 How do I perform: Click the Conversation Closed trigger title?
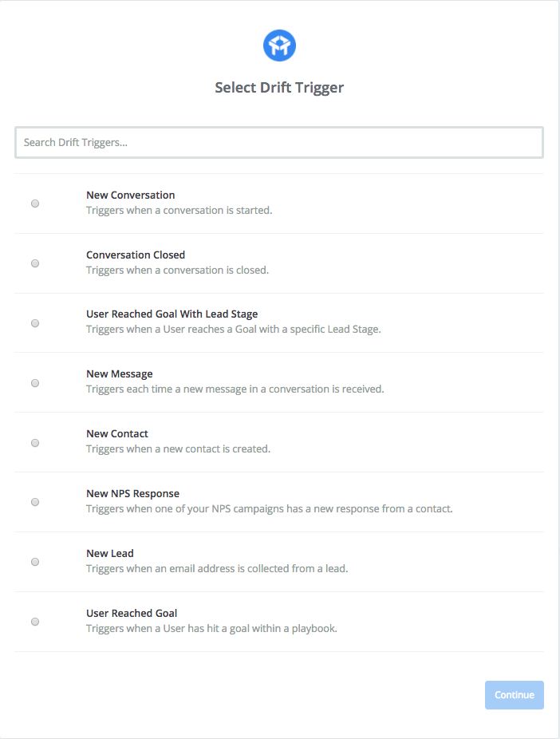click(x=136, y=255)
